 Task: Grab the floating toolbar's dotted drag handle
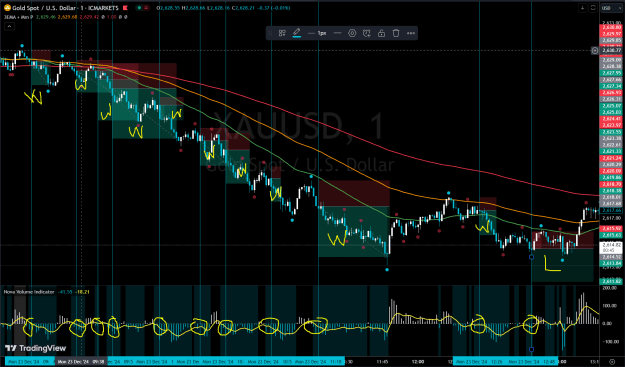tap(270, 33)
